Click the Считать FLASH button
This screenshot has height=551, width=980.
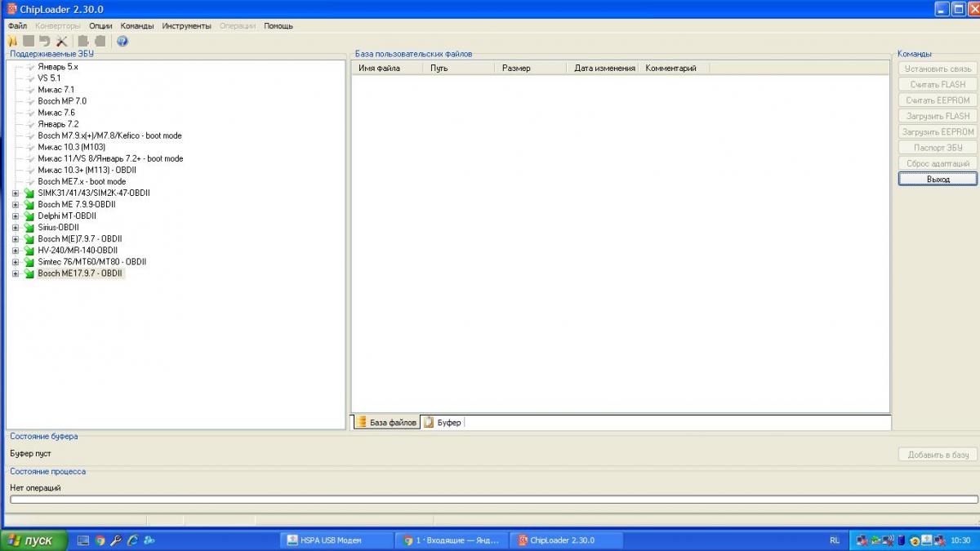coord(938,84)
